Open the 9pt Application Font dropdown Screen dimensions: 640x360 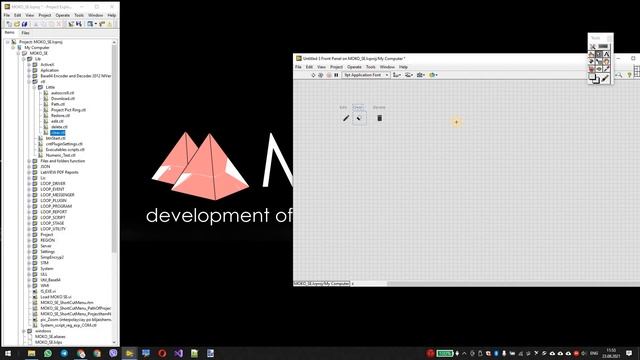[x=366, y=75]
